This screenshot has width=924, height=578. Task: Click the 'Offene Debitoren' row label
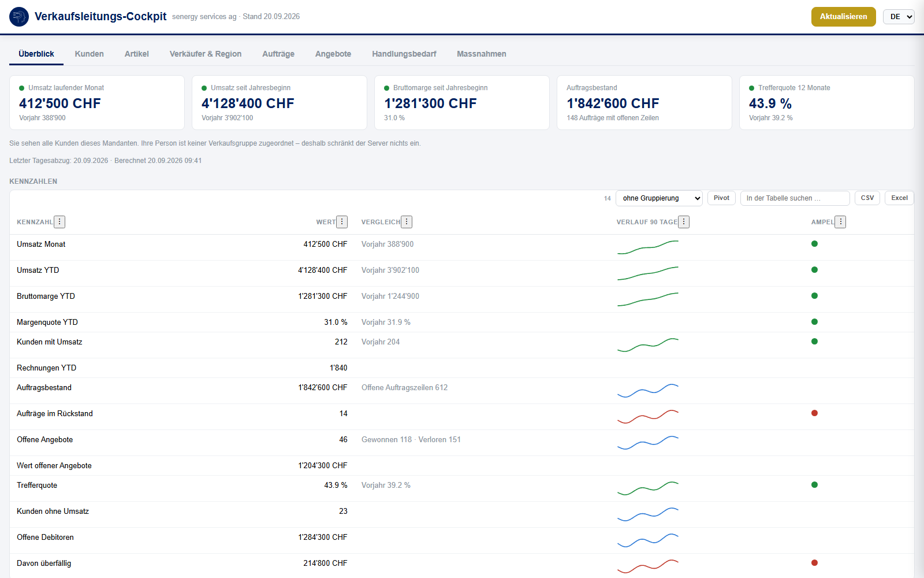[45, 538]
